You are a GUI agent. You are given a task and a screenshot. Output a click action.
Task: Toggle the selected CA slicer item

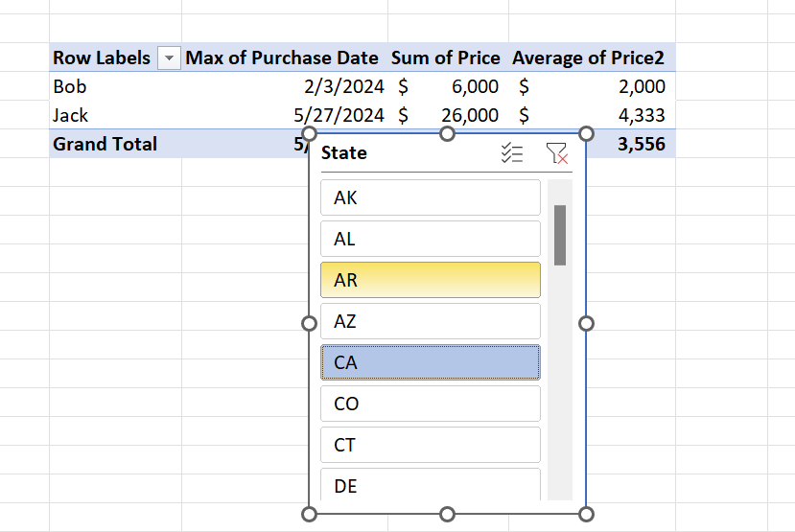[x=430, y=362]
